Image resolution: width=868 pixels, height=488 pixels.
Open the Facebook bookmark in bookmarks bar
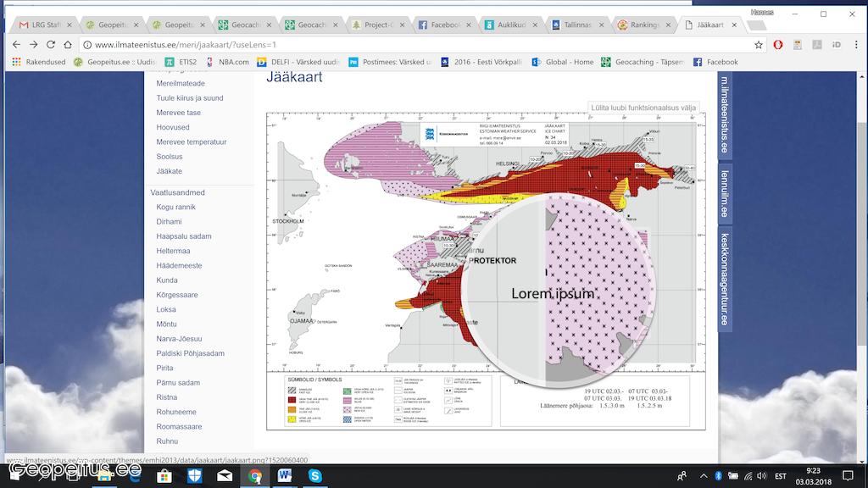715,62
